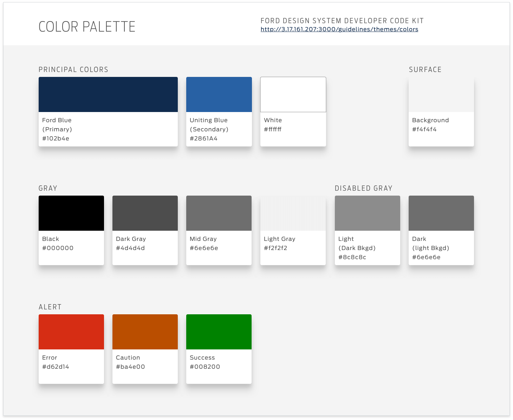Select the Dark Gray color swatch

[145, 213]
